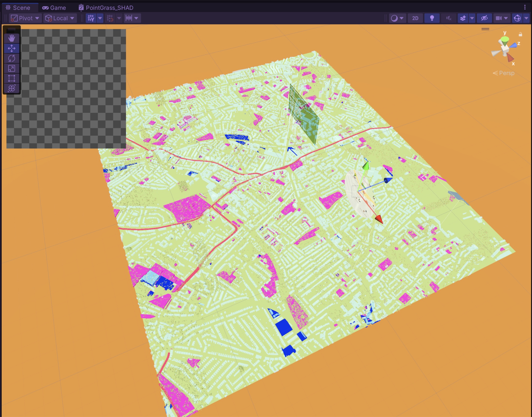Open draw mode shading dropdown
This screenshot has height=417, width=532.
pyautogui.click(x=397, y=18)
